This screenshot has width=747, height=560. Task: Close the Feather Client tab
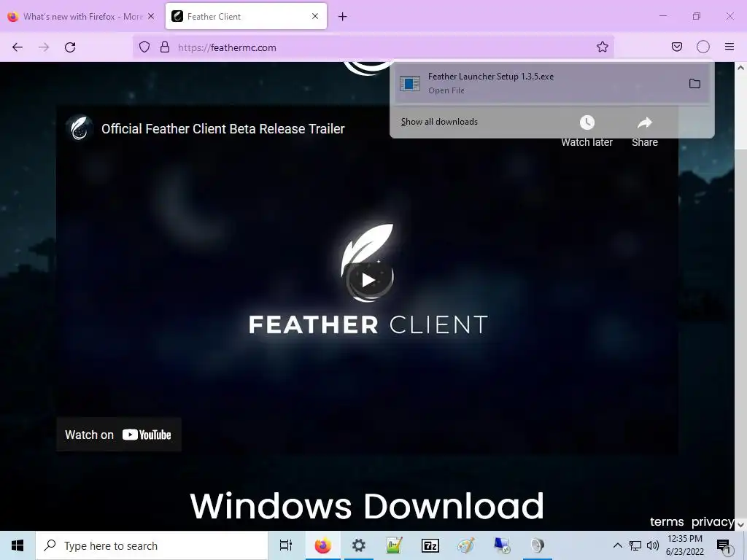315,16
